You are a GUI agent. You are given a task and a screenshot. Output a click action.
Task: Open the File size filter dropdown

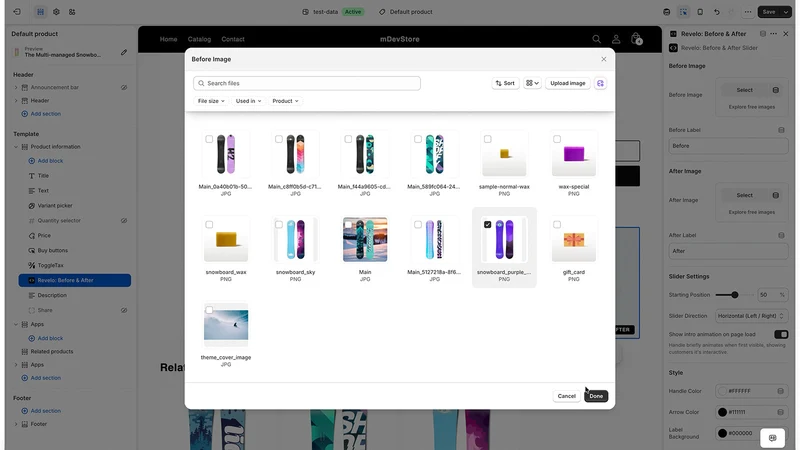(x=211, y=101)
